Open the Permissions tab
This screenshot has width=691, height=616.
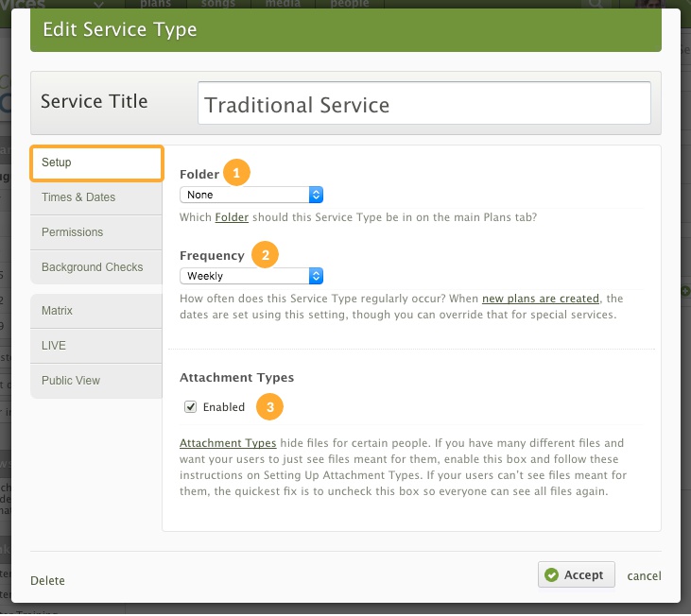point(96,232)
